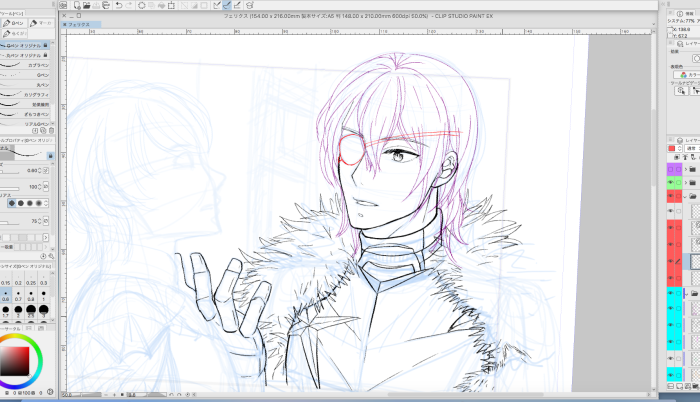Screen dimensions: 700x402
Task: Click the Invert selection icon
Action: (x=194, y=5)
